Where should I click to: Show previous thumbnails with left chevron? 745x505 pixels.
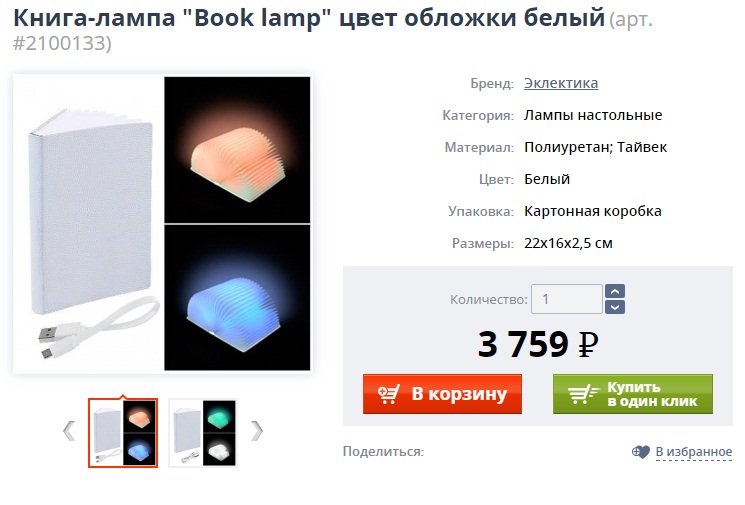tap(69, 431)
